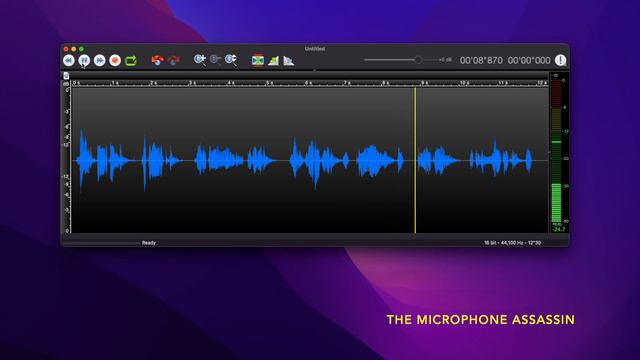Viewport: 640px width, 360px height.
Task: Click the dB scale label beside the ruler
Action: click(66, 84)
